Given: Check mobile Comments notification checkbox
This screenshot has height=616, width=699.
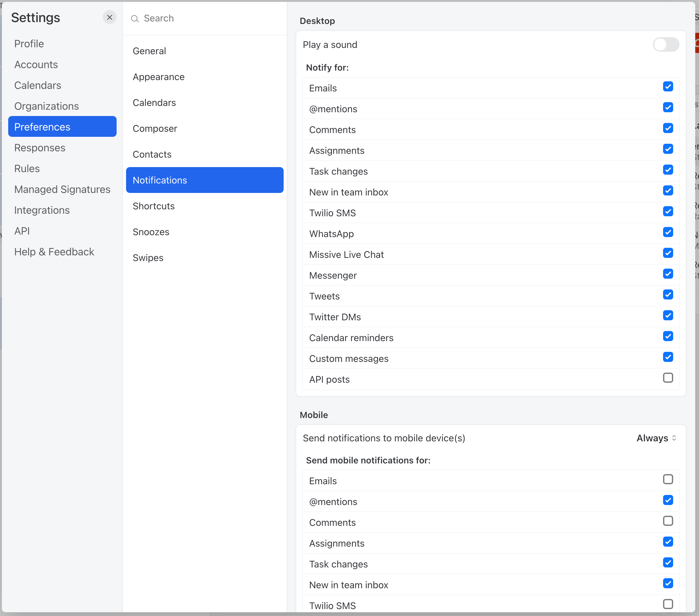Looking at the screenshot, I should pyautogui.click(x=667, y=520).
